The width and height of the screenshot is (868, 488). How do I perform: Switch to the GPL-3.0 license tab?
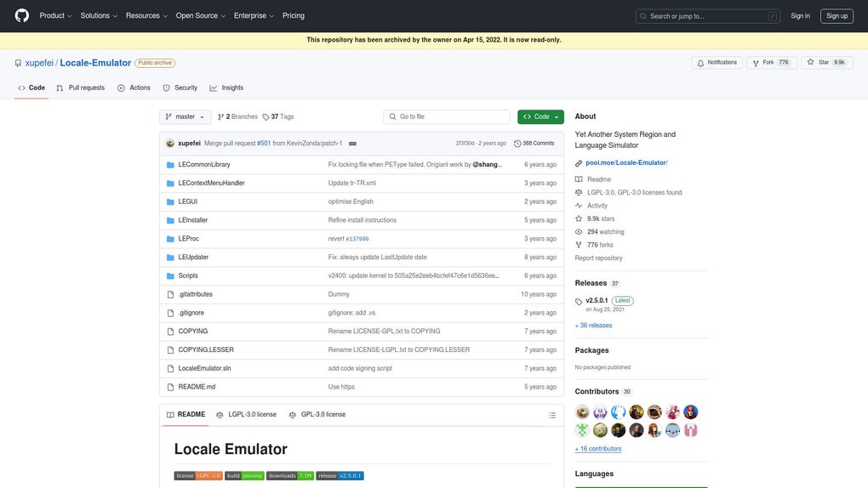tap(317, 414)
